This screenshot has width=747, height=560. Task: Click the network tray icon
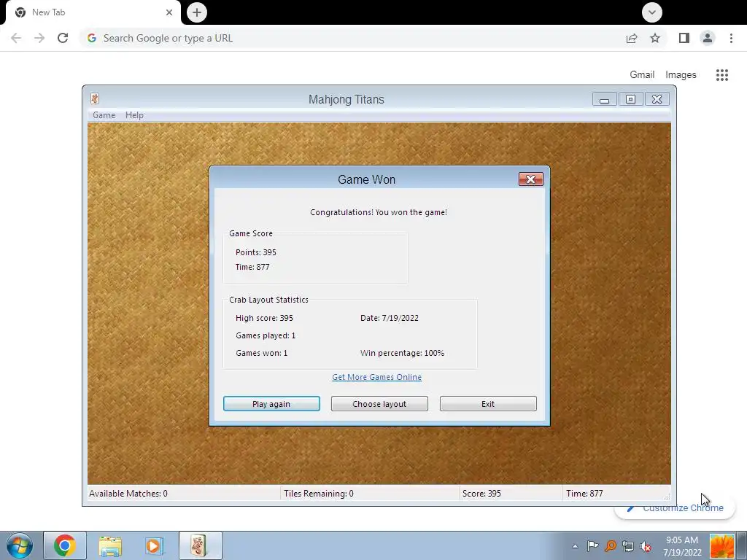click(628, 546)
